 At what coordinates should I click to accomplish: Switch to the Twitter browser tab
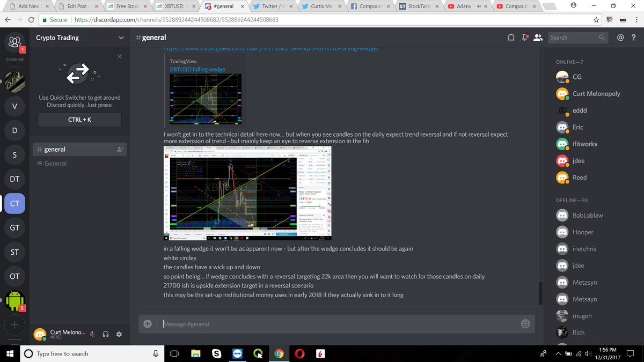(274, 6)
